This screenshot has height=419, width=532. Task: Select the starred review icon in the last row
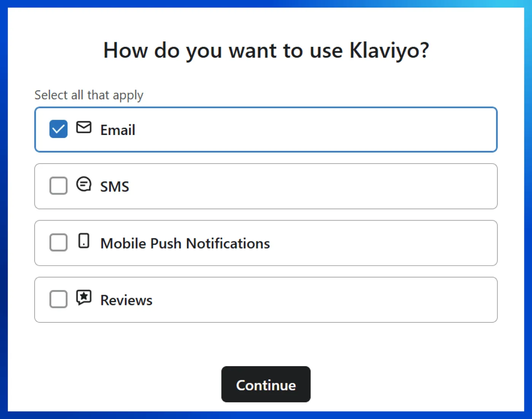point(84,298)
